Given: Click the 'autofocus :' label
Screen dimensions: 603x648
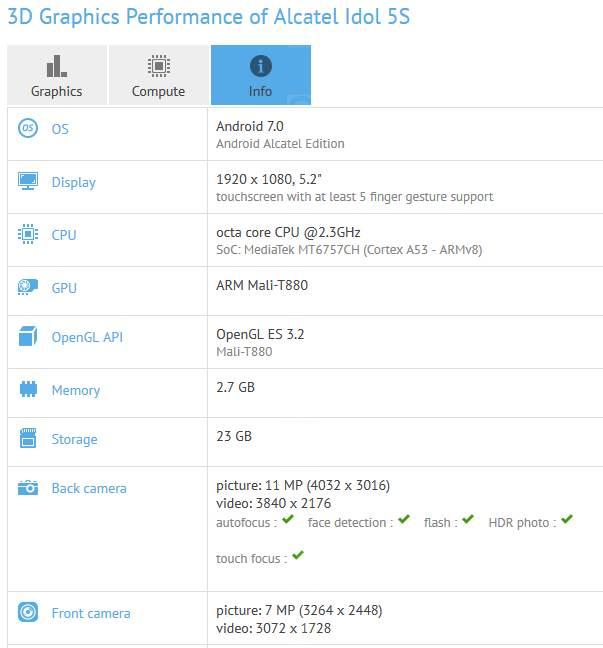Looking at the screenshot, I should click(247, 523).
